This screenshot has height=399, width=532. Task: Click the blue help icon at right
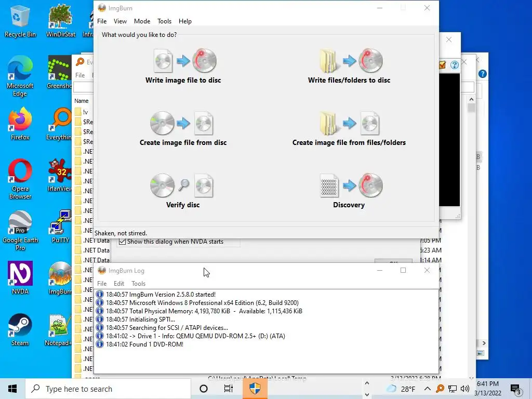(482, 74)
